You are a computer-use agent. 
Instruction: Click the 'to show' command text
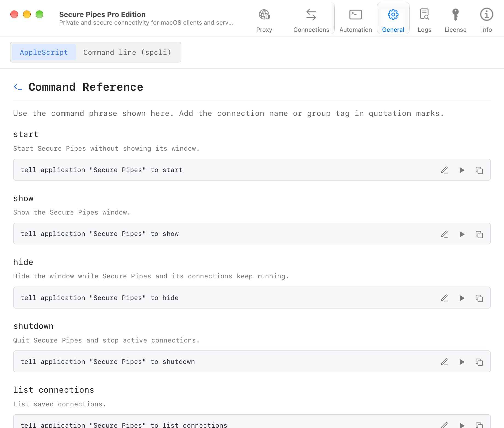[100, 234]
